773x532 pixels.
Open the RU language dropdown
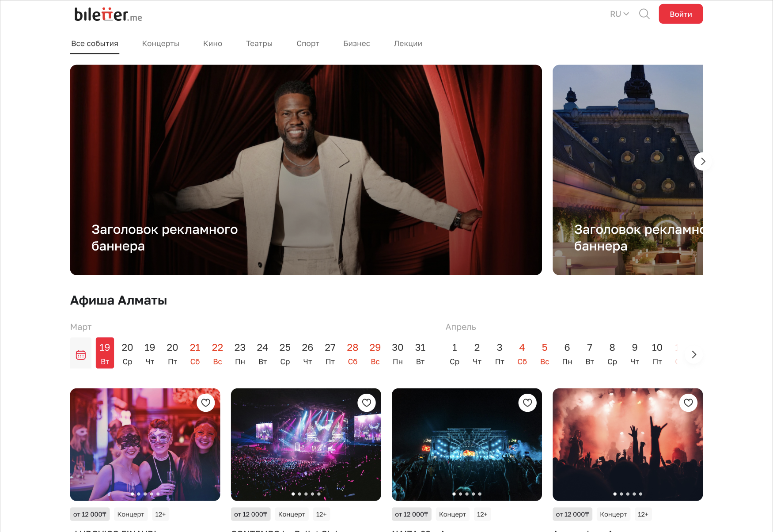pos(618,14)
